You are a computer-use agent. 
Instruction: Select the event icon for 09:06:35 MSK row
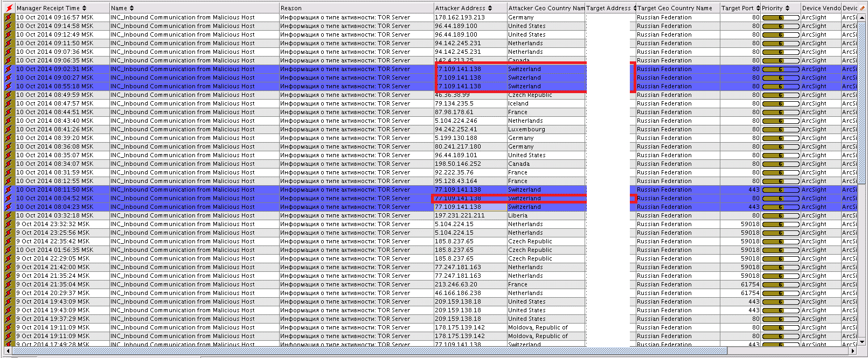pos(8,60)
